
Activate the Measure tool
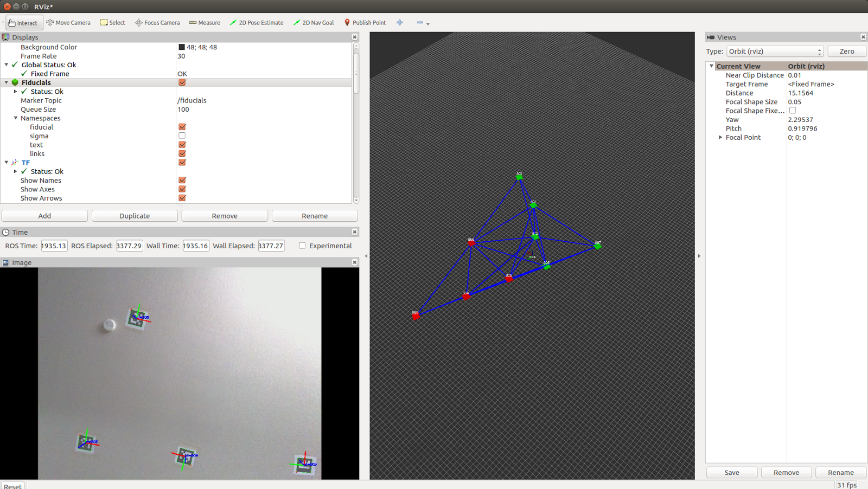(205, 23)
